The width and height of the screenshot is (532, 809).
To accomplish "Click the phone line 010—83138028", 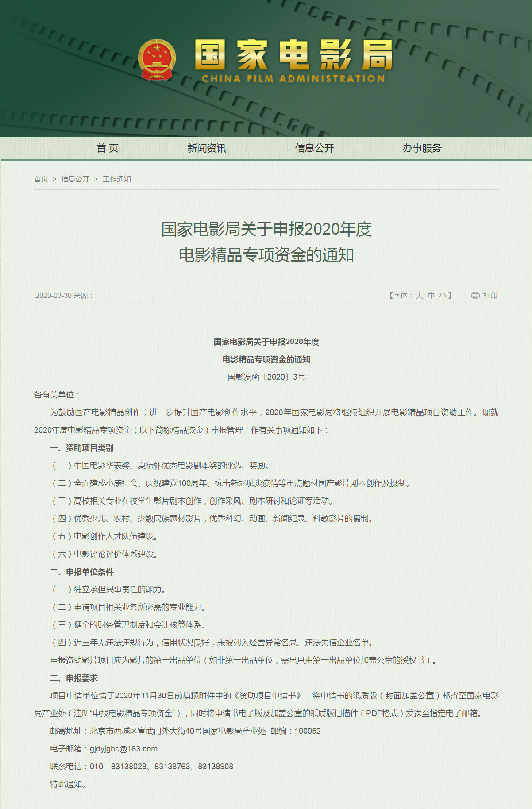I will pos(142,767).
